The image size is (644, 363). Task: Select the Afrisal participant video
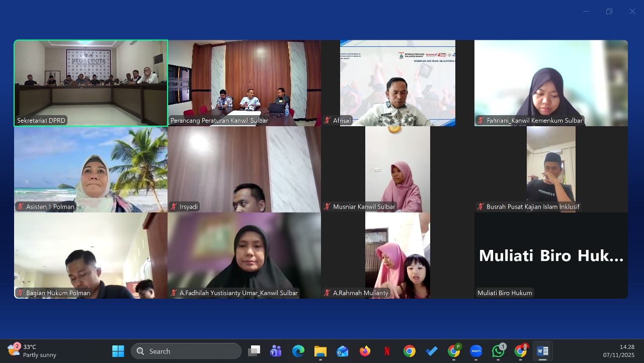click(397, 83)
